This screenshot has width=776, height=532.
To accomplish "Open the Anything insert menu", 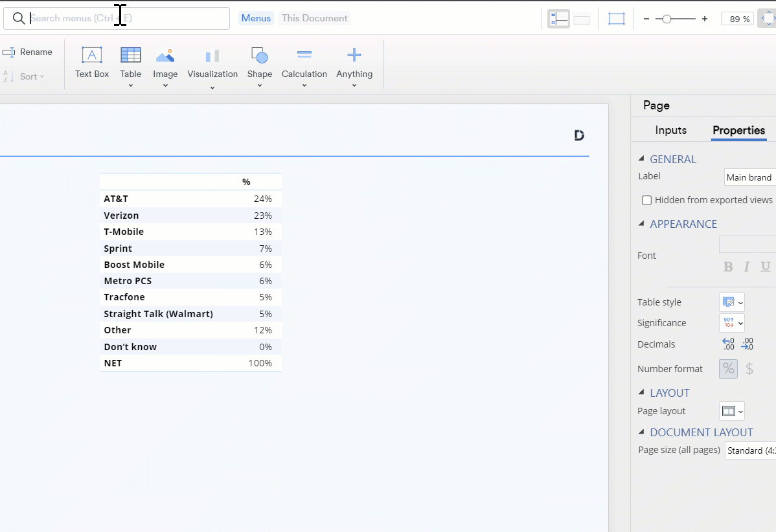I will (354, 67).
